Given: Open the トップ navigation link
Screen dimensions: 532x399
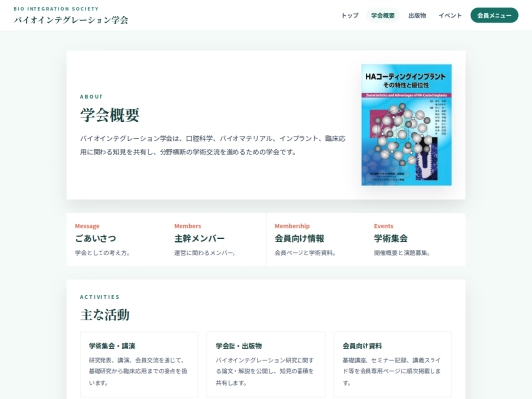Looking at the screenshot, I should click(350, 15).
